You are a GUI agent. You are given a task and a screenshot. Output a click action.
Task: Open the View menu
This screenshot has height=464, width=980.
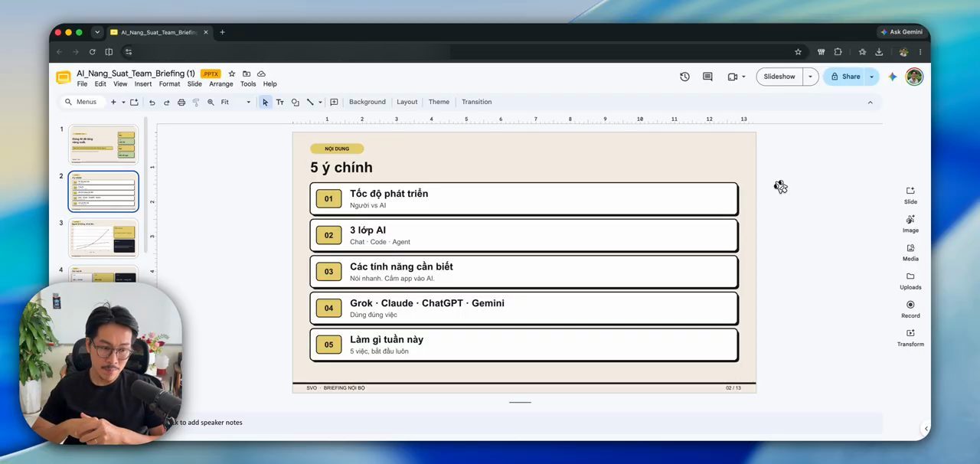tap(120, 84)
